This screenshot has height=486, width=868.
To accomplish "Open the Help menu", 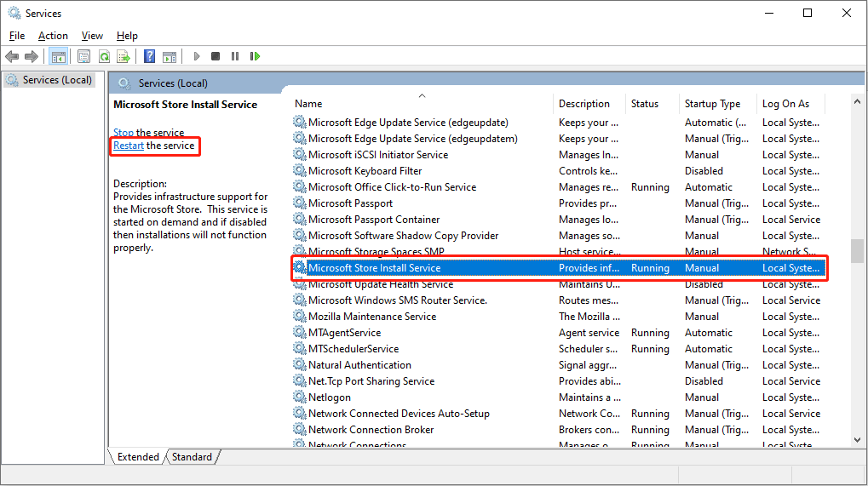I will point(127,36).
